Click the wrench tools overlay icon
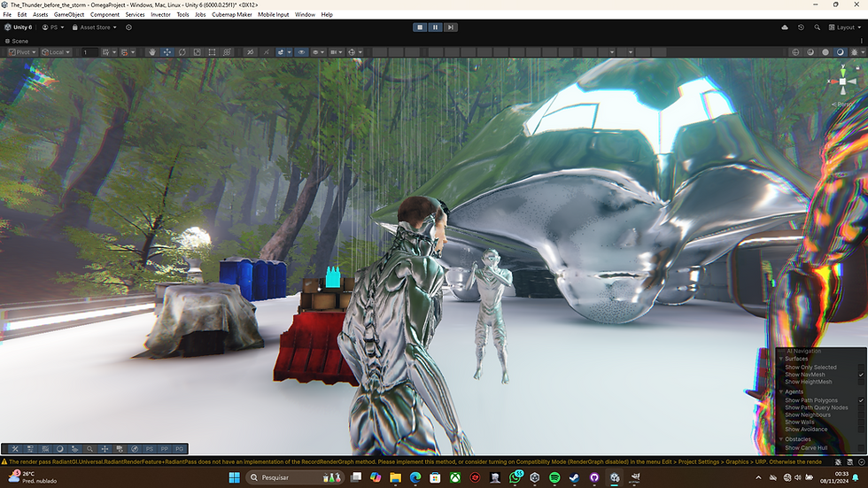The image size is (868, 488). pyautogui.click(x=15, y=449)
